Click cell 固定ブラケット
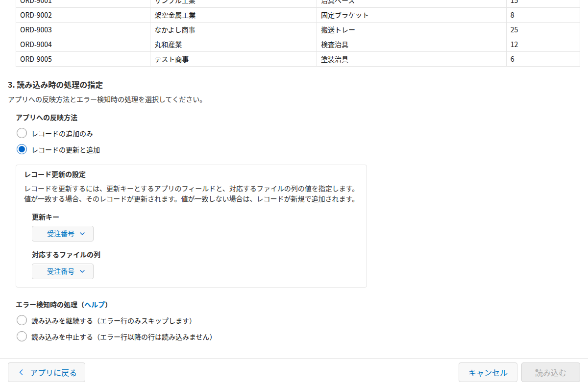 coord(412,15)
